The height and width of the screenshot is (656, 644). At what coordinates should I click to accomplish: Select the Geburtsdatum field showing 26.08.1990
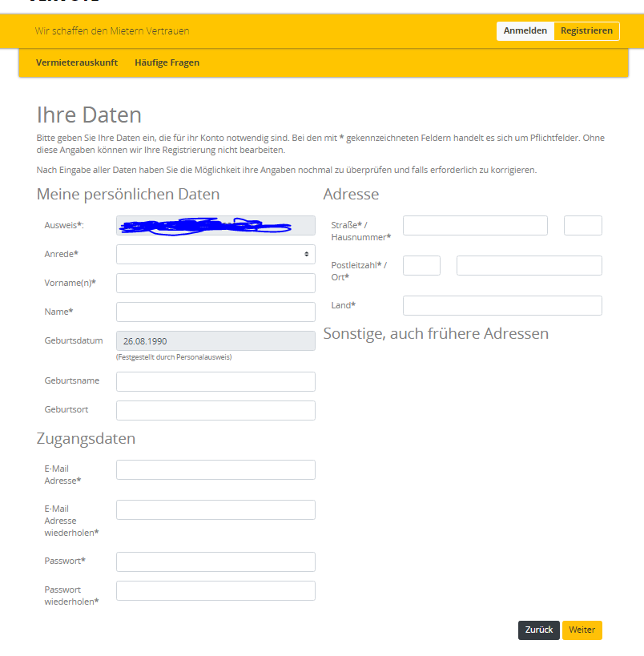pyautogui.click(x=215, y=340)
